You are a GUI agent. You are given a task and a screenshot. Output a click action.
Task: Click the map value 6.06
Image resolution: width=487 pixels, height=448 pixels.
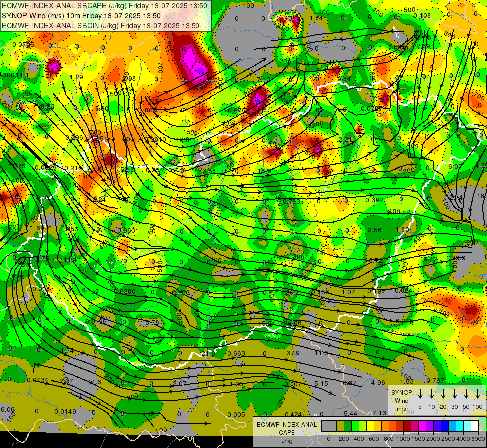click(x=8, y=410)
